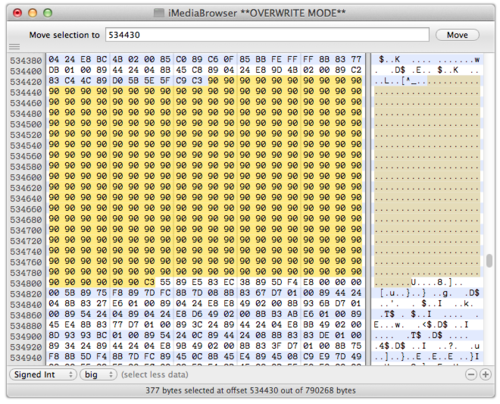Click byte BC in row 534380
The image size is (500, 404).
102,59
